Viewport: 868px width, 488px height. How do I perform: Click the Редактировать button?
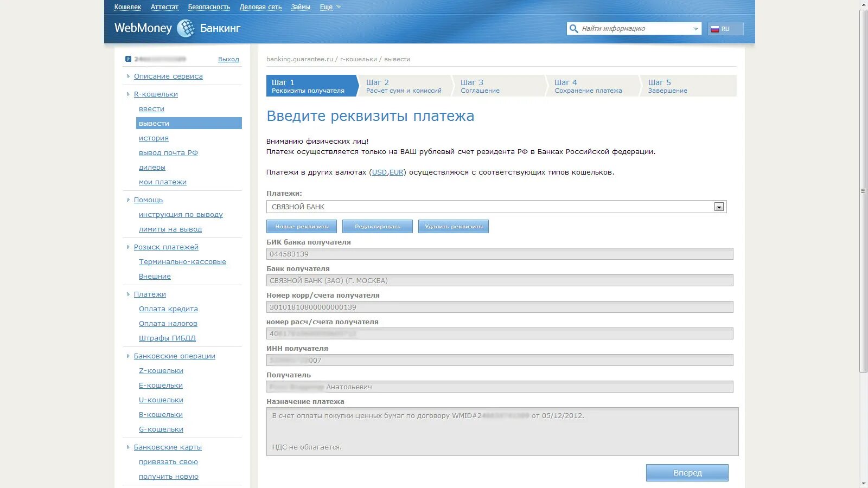tap(378, 226)
